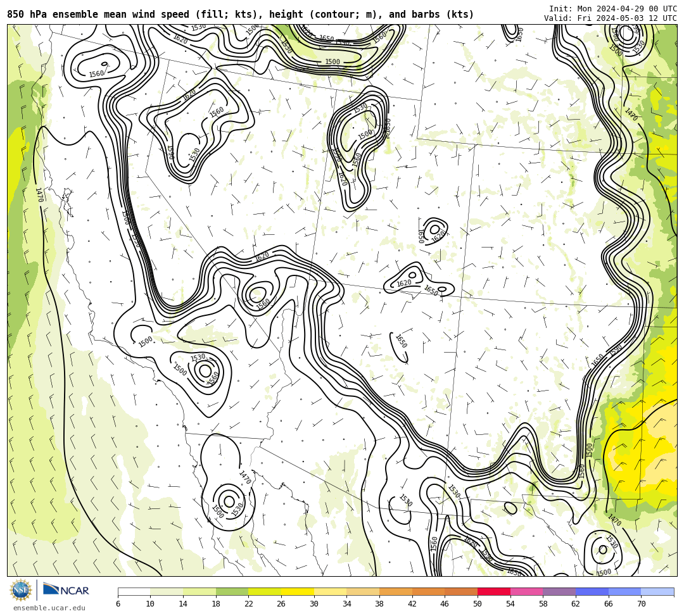Click the NSF logo

point(20,590)
